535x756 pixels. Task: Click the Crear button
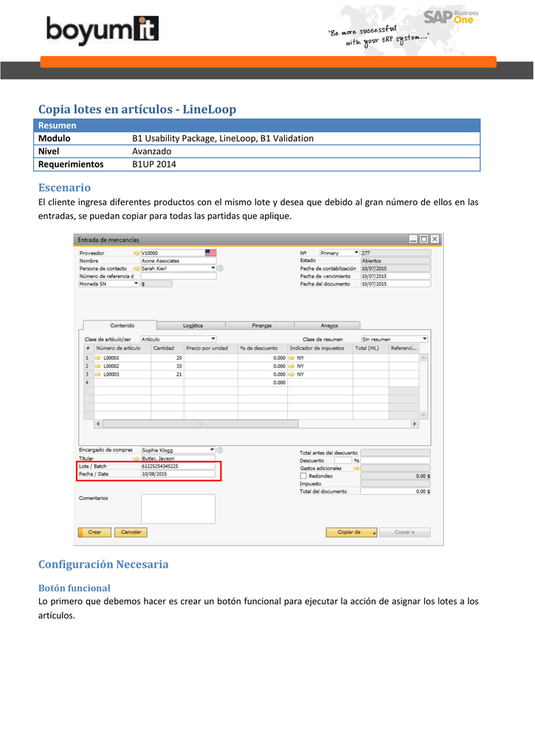tap(94, 532)
